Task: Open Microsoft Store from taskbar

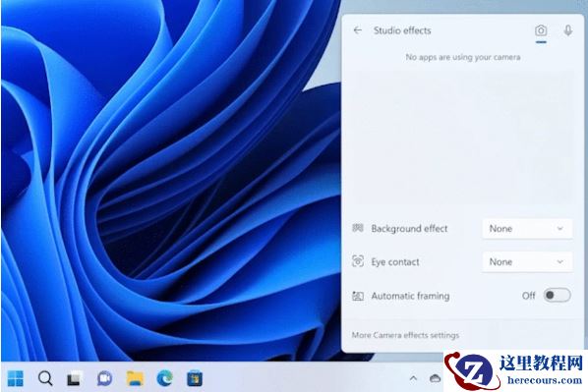Action: [195, 378]
